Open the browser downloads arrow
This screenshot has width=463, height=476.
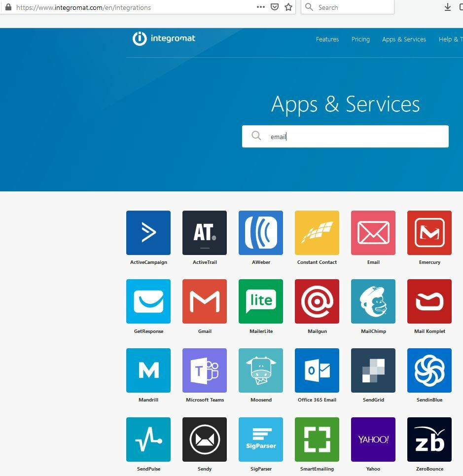448,7
